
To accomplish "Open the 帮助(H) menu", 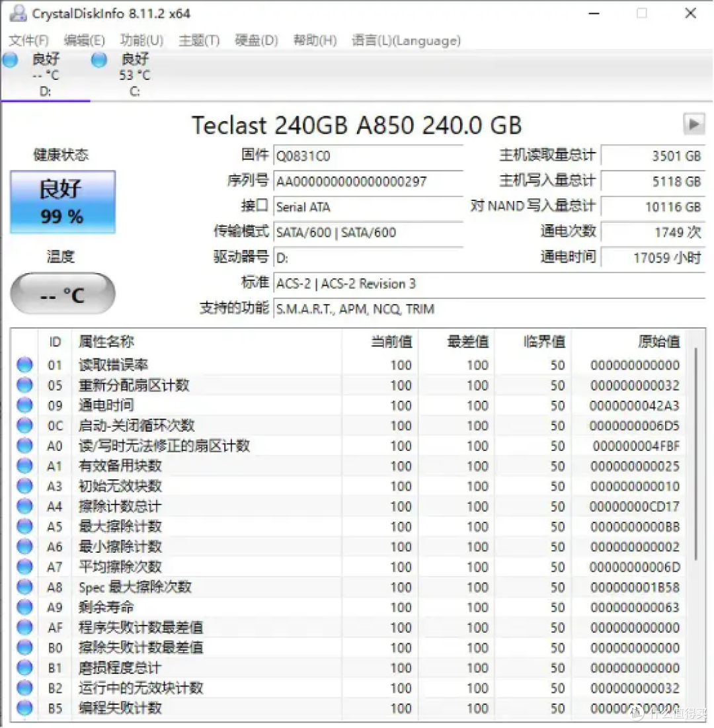I will [315, 40].
